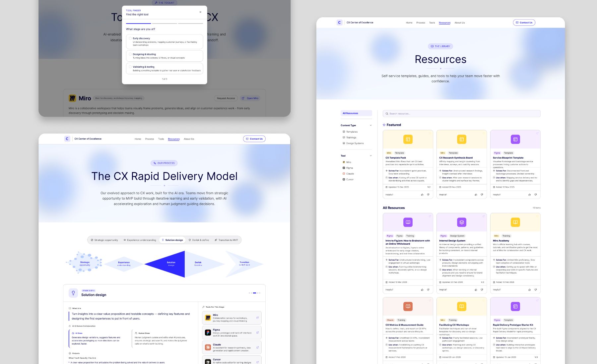597x364 pixels.
Task: Click the Facilitating CX Workshops book icon
Action: click(x=462, y=306)
